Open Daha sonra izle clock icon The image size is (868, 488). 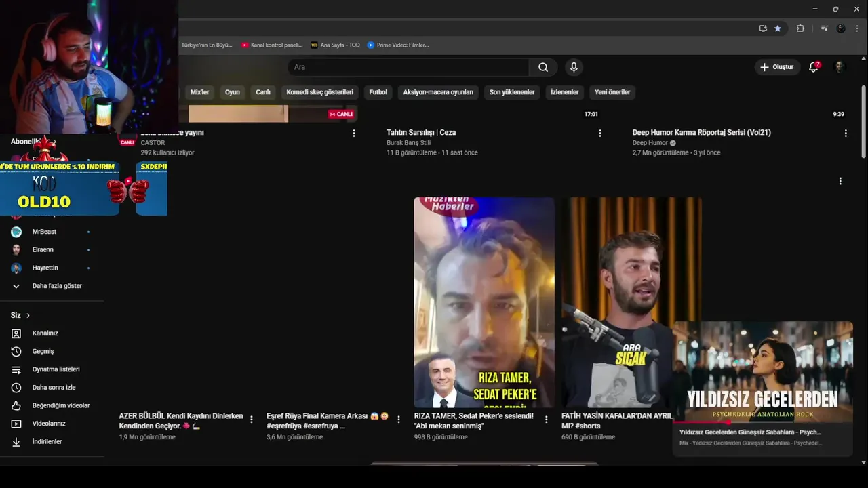16,388
